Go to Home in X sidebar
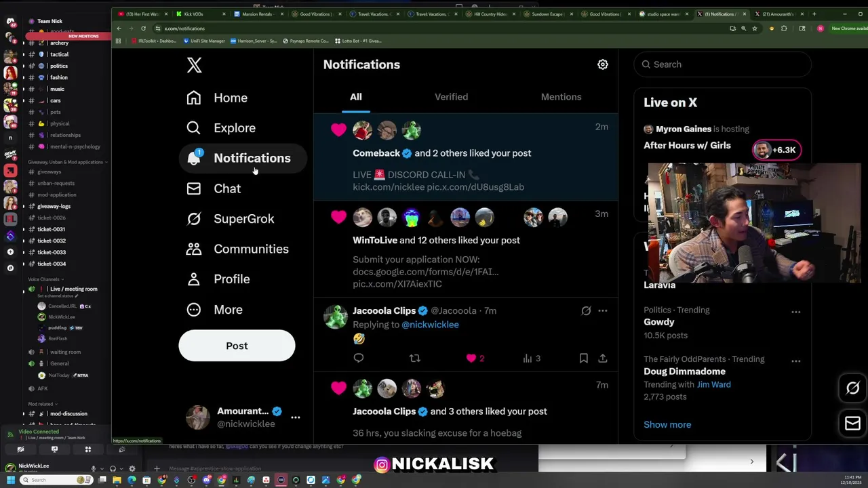Screen dimensions: 868x488 tap(217, 98)
